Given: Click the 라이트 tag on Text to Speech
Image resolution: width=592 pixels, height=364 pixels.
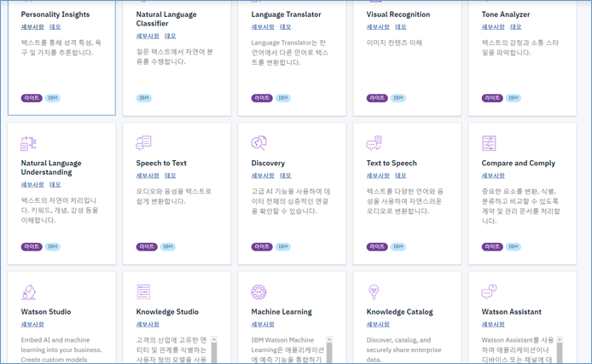Looking at the screenshot, I should point(377,246).
